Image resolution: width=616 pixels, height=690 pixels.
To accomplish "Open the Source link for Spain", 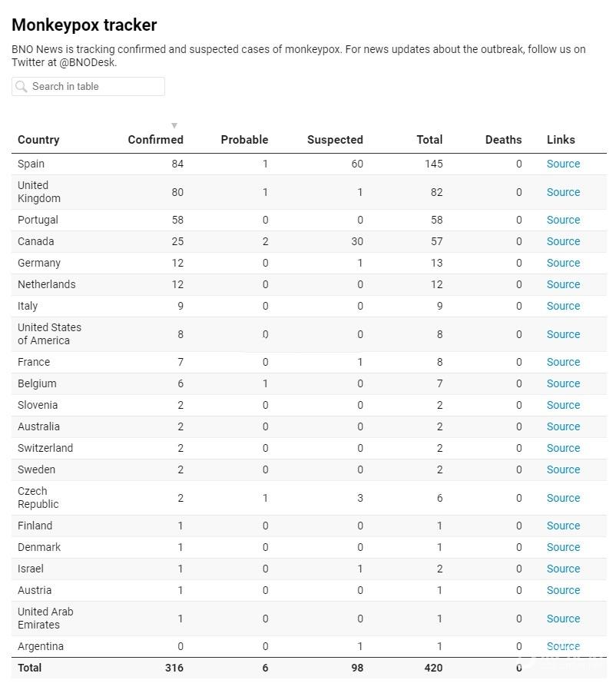I will tap(563, 164).
